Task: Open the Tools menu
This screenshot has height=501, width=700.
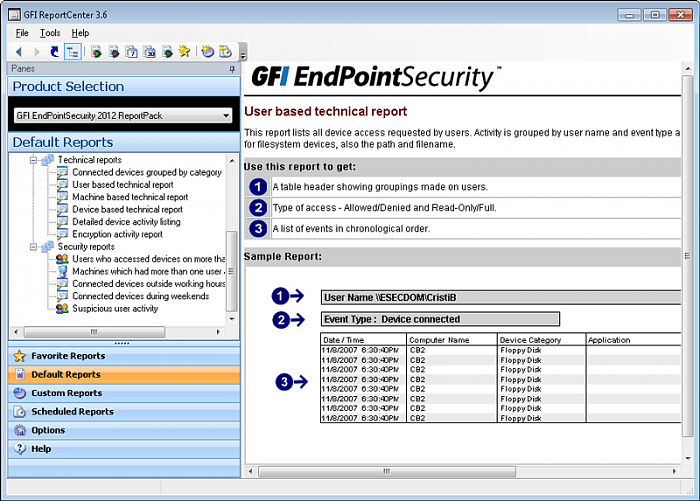Action: tap(50, 33)
